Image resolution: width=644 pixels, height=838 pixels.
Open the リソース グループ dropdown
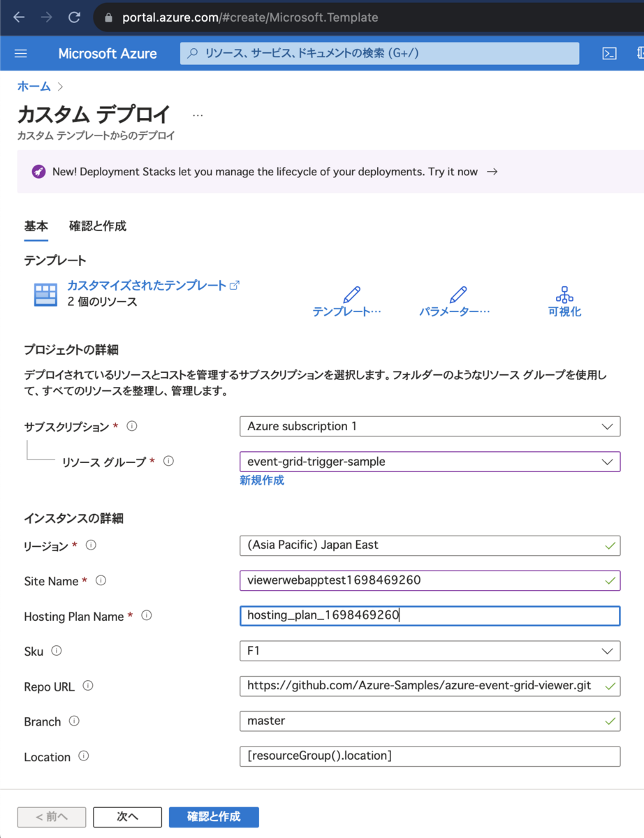(x=430, y=462)
